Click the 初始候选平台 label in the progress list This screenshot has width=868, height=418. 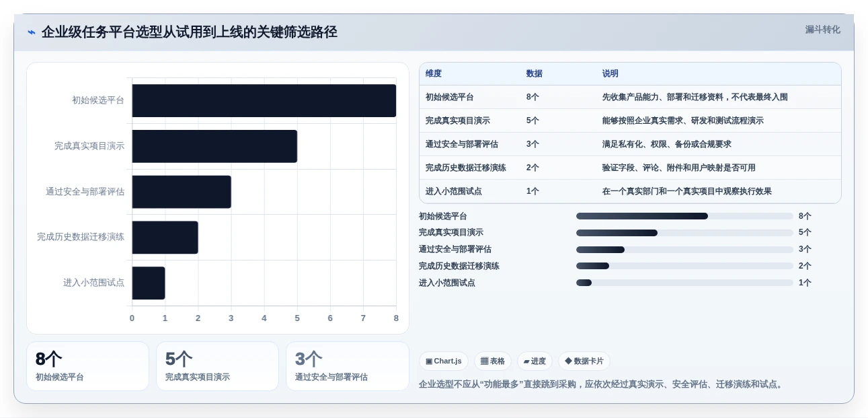443,216
